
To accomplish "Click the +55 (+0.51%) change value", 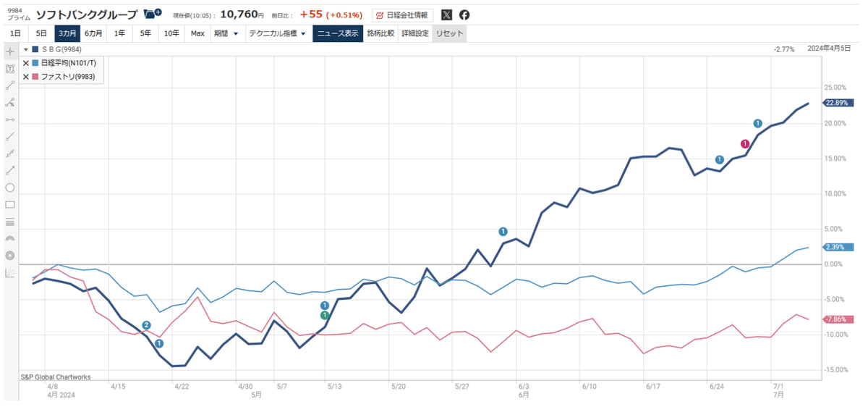I will 331,14.
